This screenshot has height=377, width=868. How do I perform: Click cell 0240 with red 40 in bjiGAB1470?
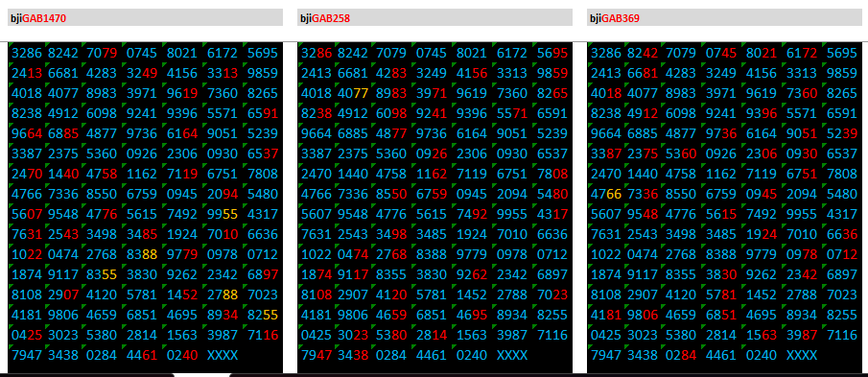click(x=182, y=355)
